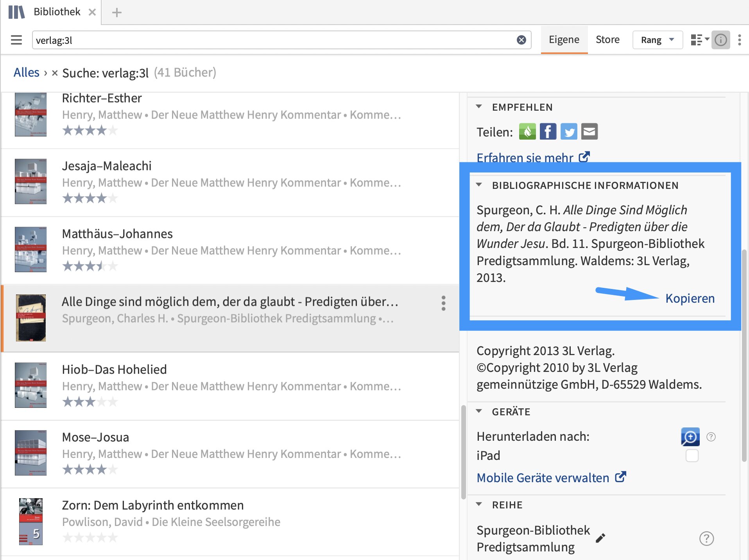This screenshot has width=749, height=560.
Task: Select the Jesaja–Maleachi book
Action: point(230,183)
